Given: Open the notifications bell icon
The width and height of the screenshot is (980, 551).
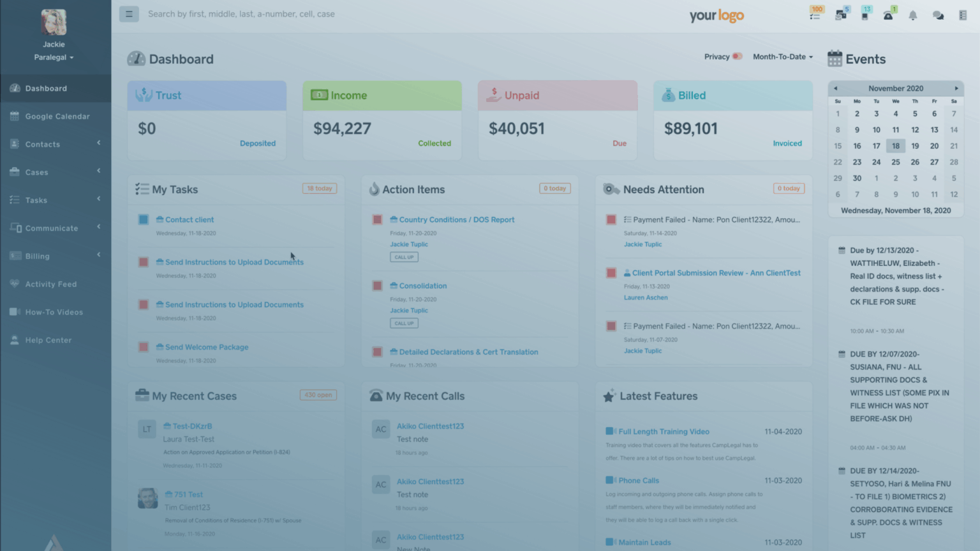Looking at the screenshot, I should tap(912, 14).
